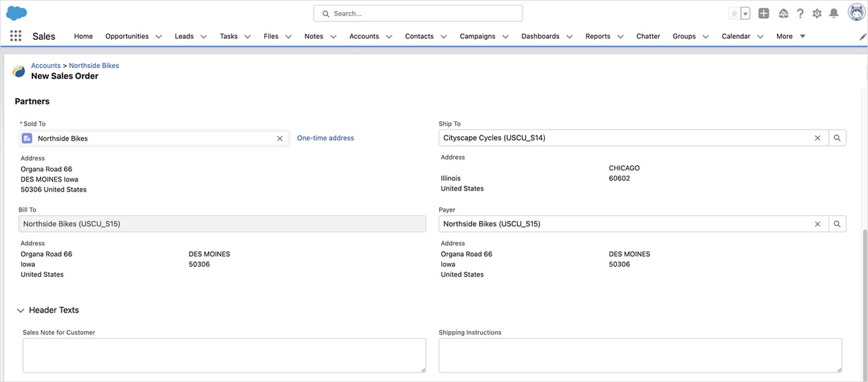Screen dimensions: 868x382
Task: Open the notifications bell icon
Action: (x=834, y=13)
